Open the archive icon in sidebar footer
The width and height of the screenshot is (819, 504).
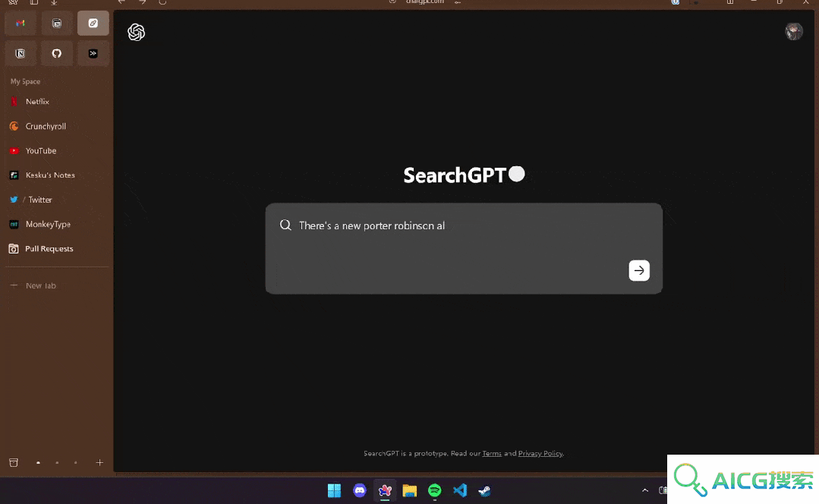pos(14,463)
